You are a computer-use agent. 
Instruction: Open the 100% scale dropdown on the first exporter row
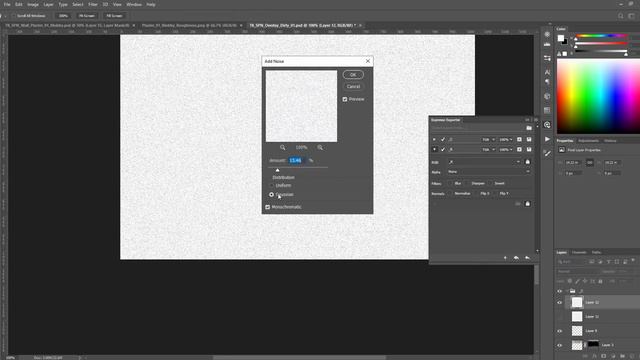pyautogui.click(x=506, y=140)
